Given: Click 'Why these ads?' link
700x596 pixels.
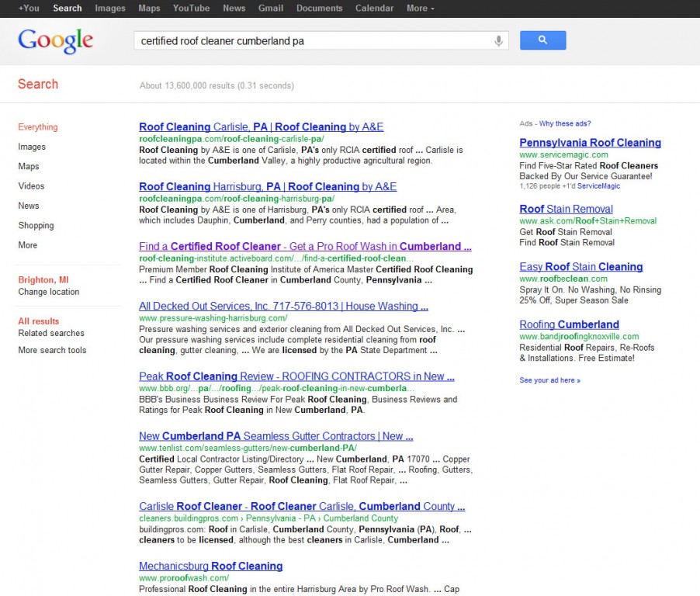Looking at the screenshot, I should coord(565,124).
